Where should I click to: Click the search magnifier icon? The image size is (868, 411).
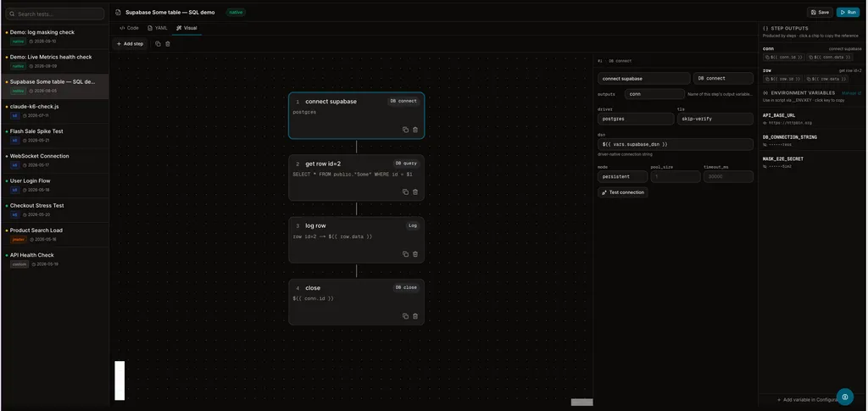coord(12,14)
